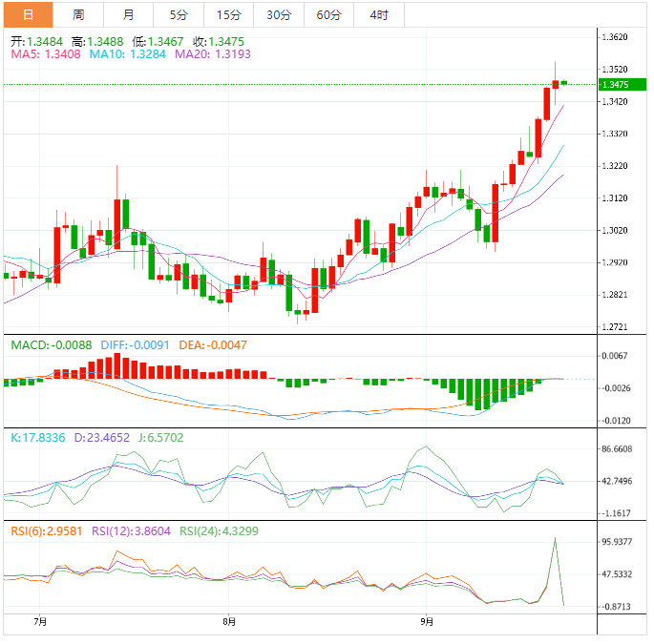The image size is (654, 644).
Task: Click the latest small green candlestick
Action: pyautogui.click(x=564, y=83)
